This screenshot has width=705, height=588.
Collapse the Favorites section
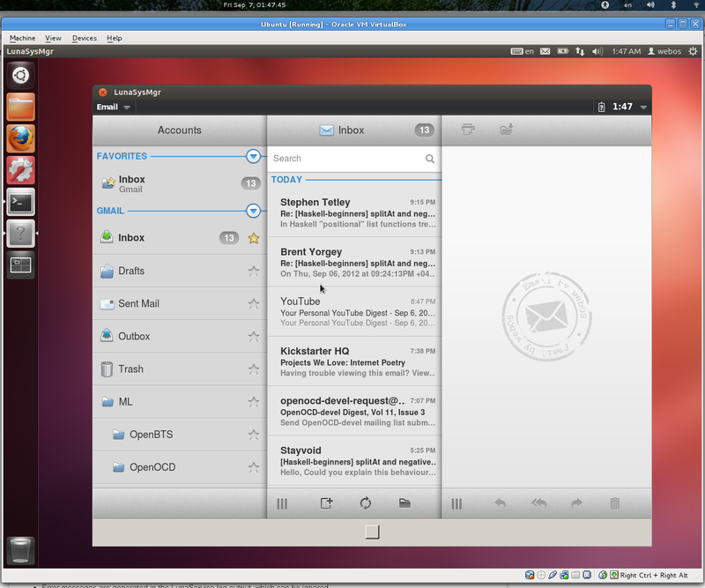click(x=254, y=156)
